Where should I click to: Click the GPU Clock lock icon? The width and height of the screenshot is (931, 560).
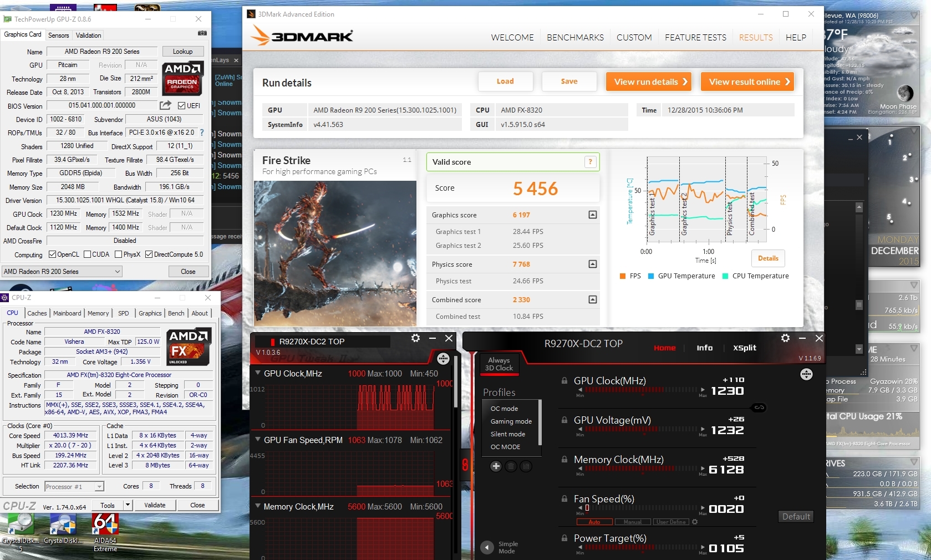tap(564, 381)
